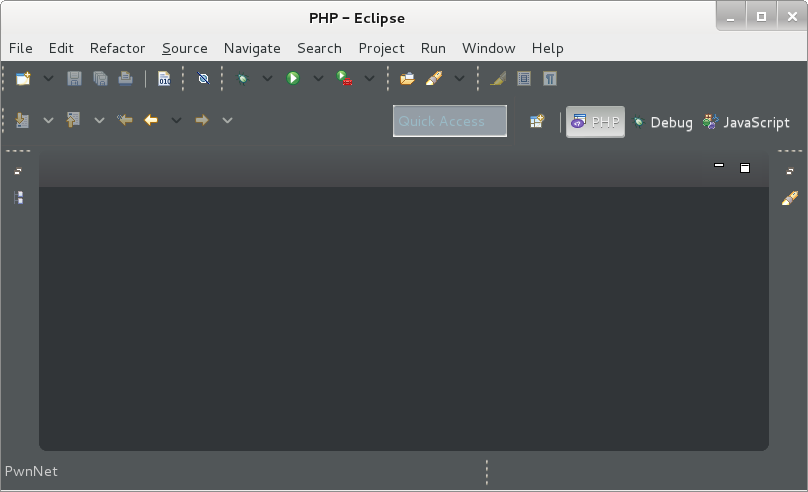Click the Save icon
The height and width of the screenshot is (492, 808).
[x=74, y=78]
